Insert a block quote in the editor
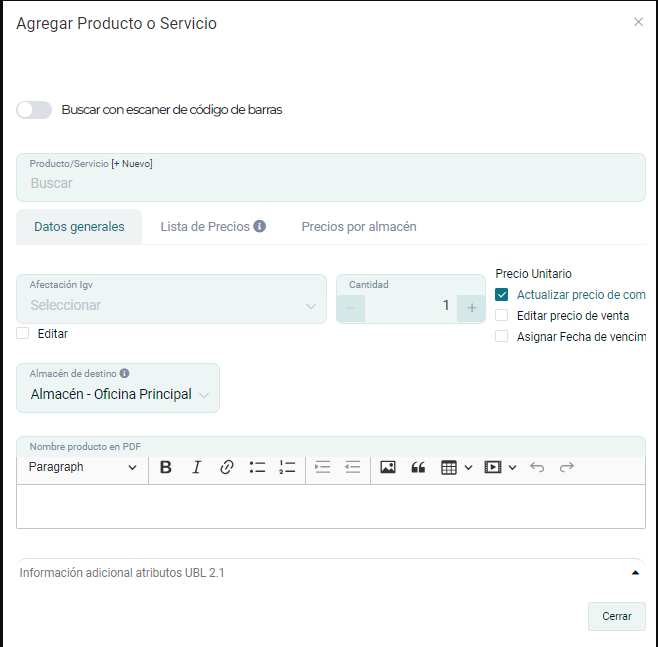This screenshot has width=658, height=647. (x=418, y=467)
